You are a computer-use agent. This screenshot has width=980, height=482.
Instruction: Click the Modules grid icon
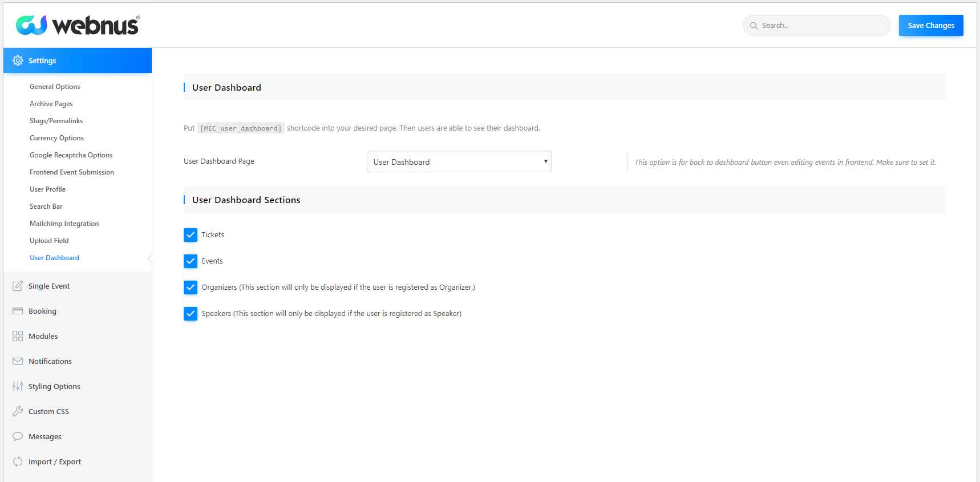coord(18,336)
